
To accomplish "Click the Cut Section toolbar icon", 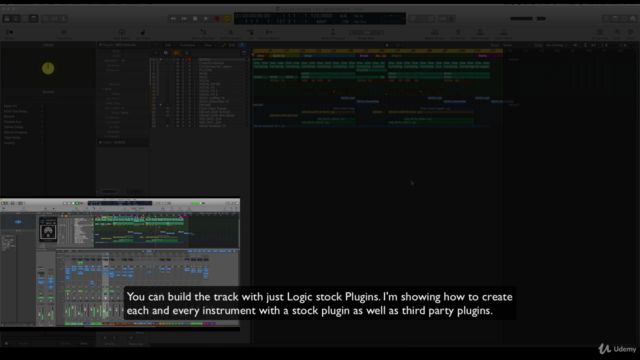I will pyautogui.click(x=458, y=32).
